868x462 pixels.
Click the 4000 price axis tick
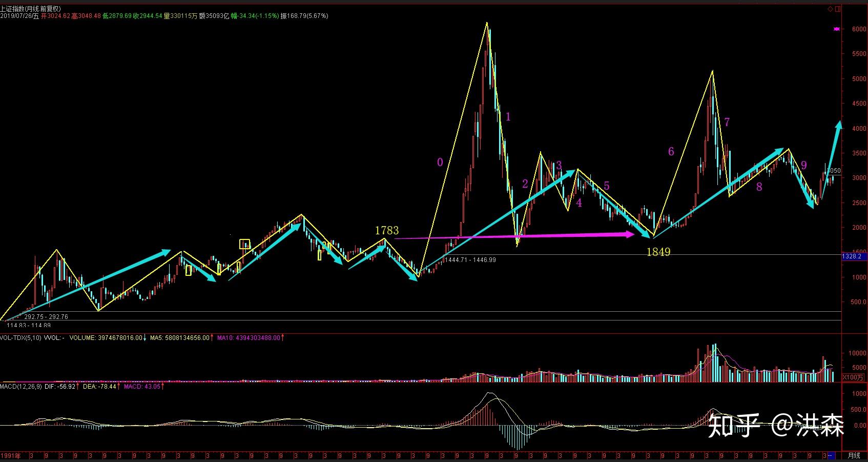[x=859, y=129]
